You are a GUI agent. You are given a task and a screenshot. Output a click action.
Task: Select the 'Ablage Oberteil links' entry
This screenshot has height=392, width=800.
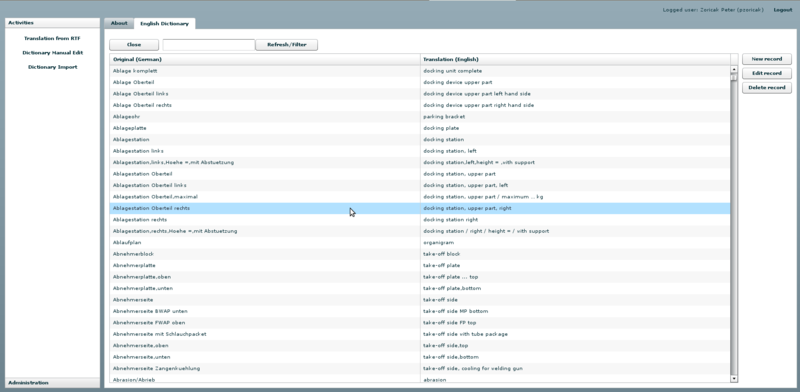pos(420,94)
